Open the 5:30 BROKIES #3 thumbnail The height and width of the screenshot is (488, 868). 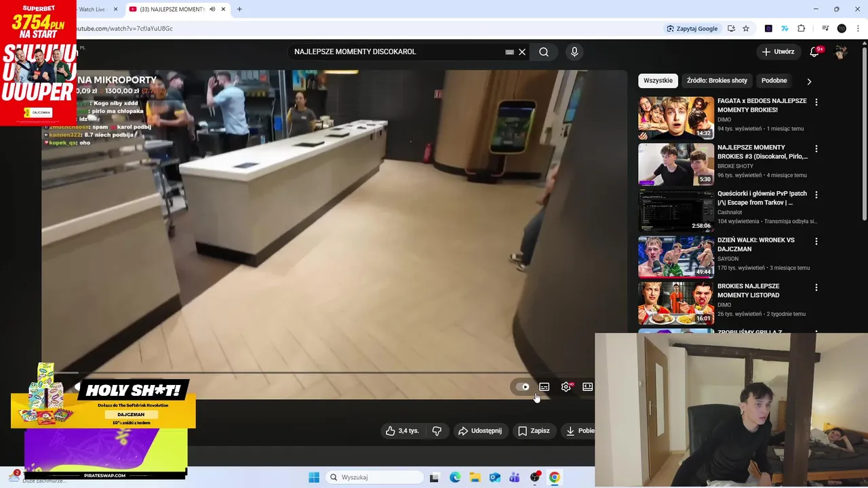pyautogui.click(x=676, y=164)
